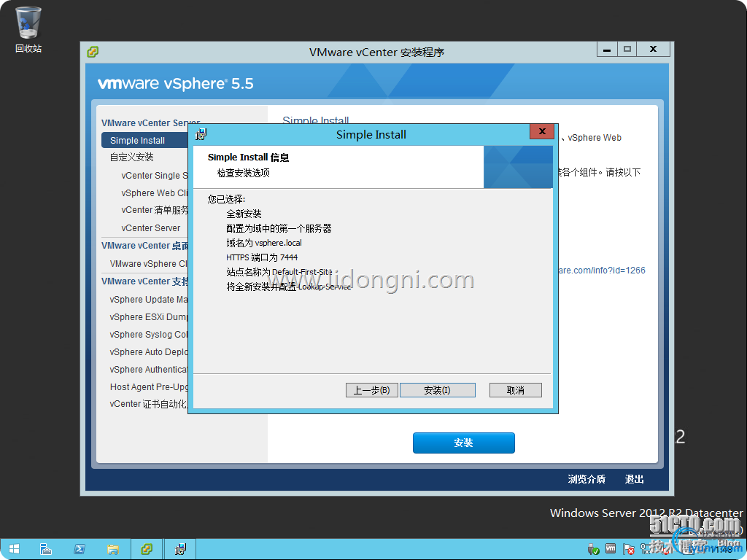The image size is (747, 560).
Task: Select Host Agent Pre-Upgrade Checker entry
Action: pos(149,387)
